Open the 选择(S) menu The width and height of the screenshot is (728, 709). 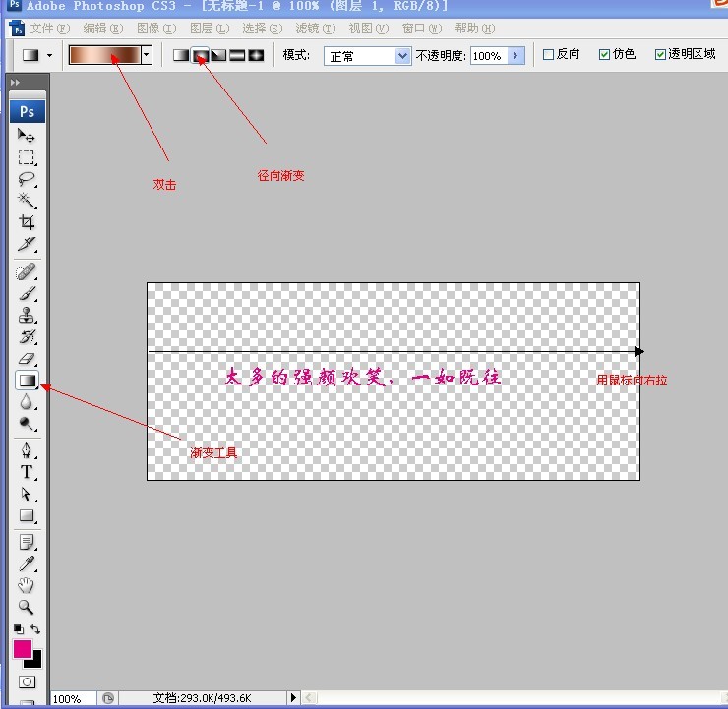point(263,29)
